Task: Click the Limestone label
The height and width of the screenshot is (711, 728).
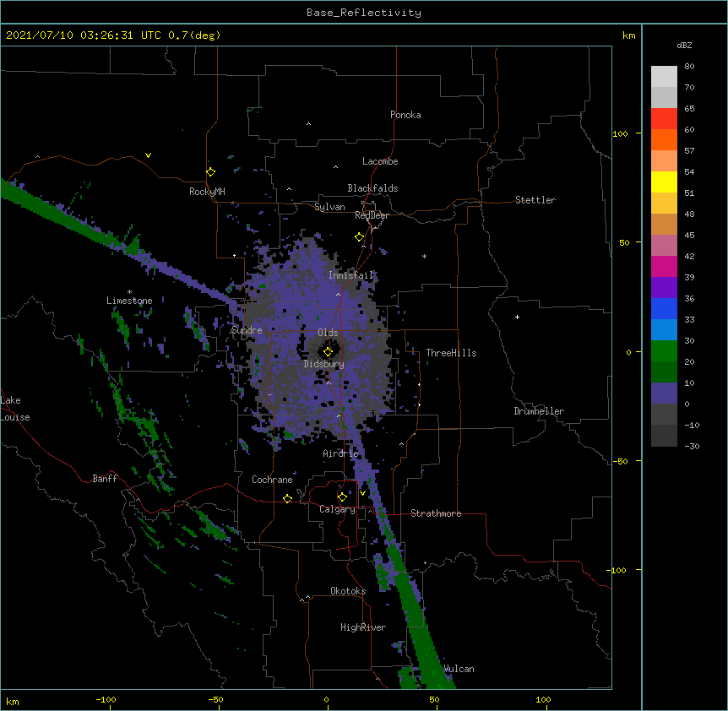Action: tap(129, 301)
